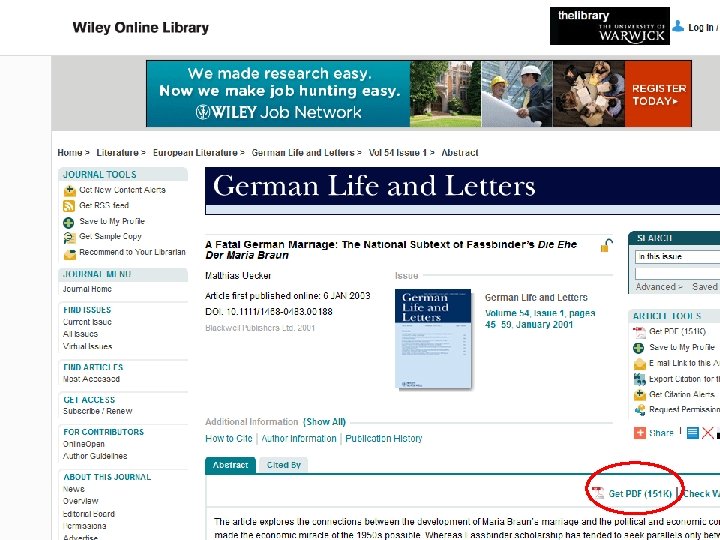720x540 pixels.
Task: Open OnlineOpen under For Contributors
Action: point(84,444)
